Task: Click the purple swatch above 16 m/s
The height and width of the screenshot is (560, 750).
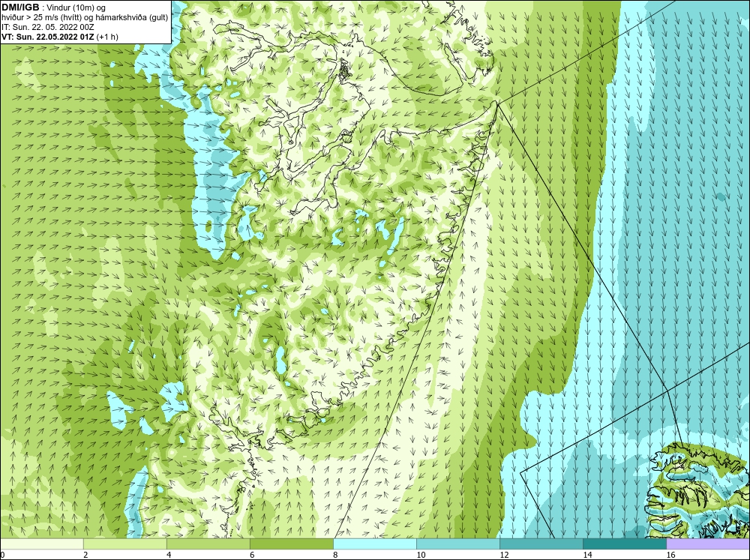Action: 708,544
